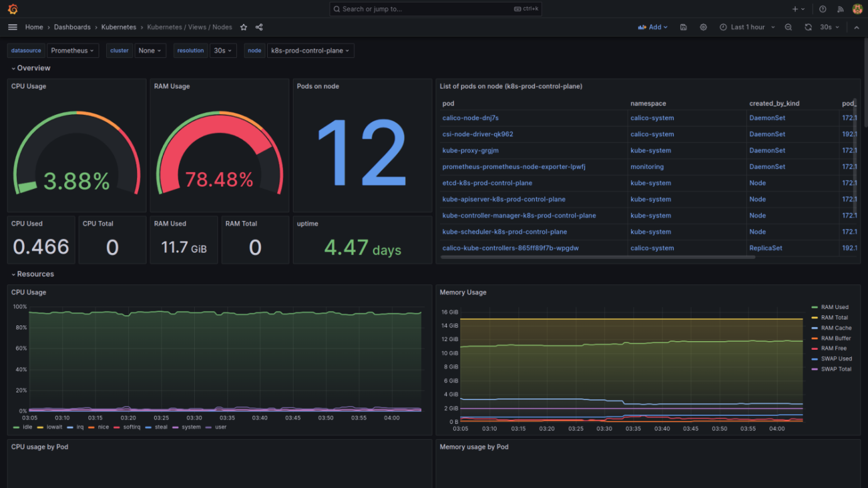868x488 pixels.
Task: Open the Add panel dropdown
Action: pyautogui.click(x=652, y=27)
